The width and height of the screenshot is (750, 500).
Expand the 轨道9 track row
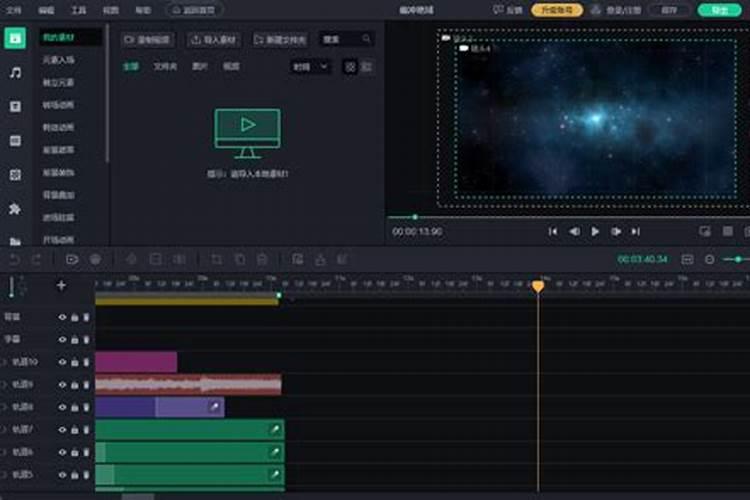coord(4,385)
